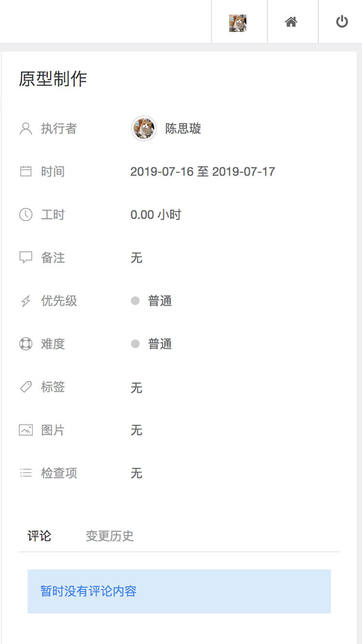Click the picture icon beside 图片
The height and width of the screenshot is (644, 362).
tap(26, 430)
